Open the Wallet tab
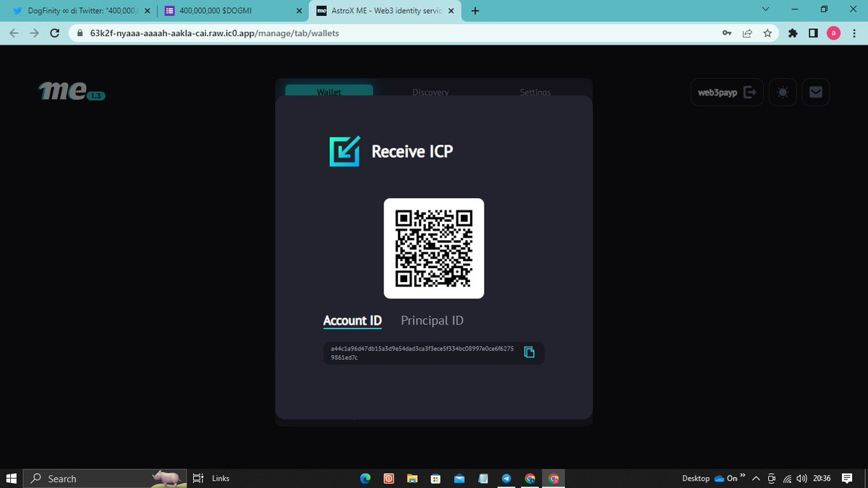 click(x=329, y=92)
